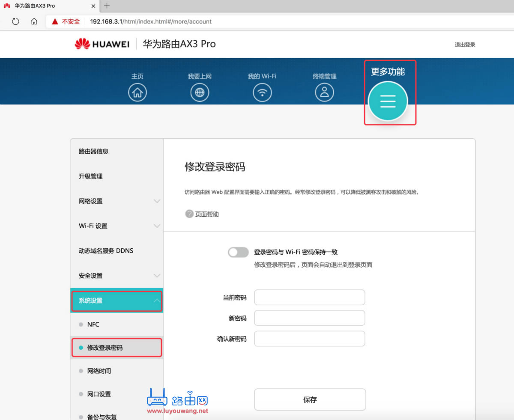Screen dimensions: 514x420
Task: Click the Huawei logo
Action: point(102,44)
